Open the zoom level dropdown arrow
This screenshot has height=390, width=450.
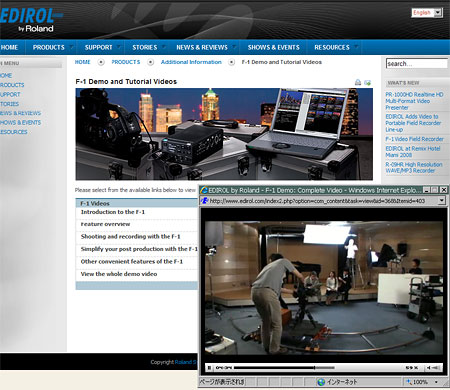436,382
